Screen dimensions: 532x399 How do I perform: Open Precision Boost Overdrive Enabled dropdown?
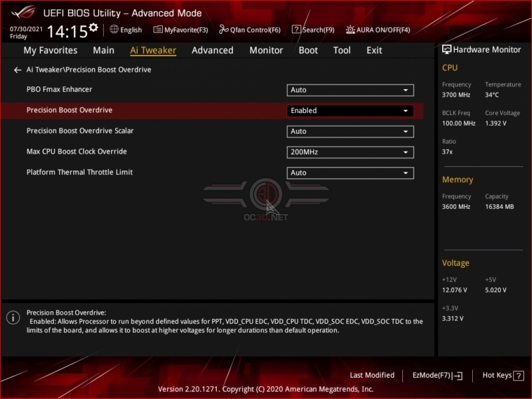click(350, 110)
